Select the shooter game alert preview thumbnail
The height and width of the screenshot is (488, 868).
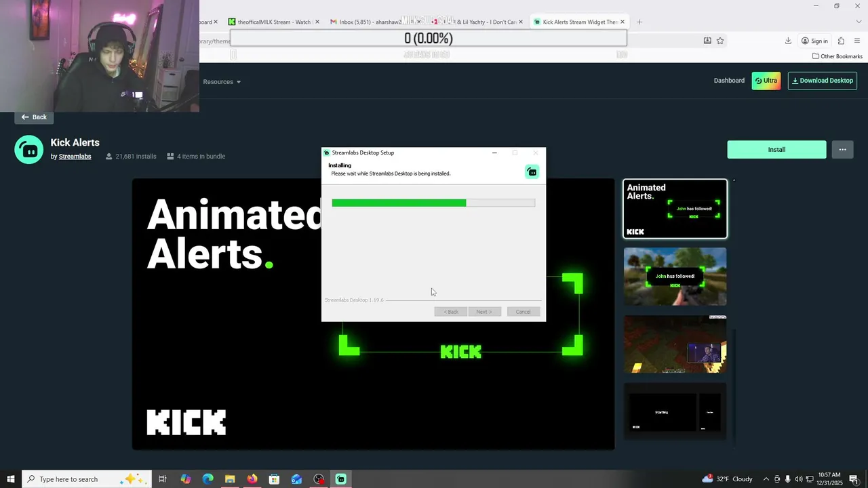pyautogui.click(x=675, y=277)
